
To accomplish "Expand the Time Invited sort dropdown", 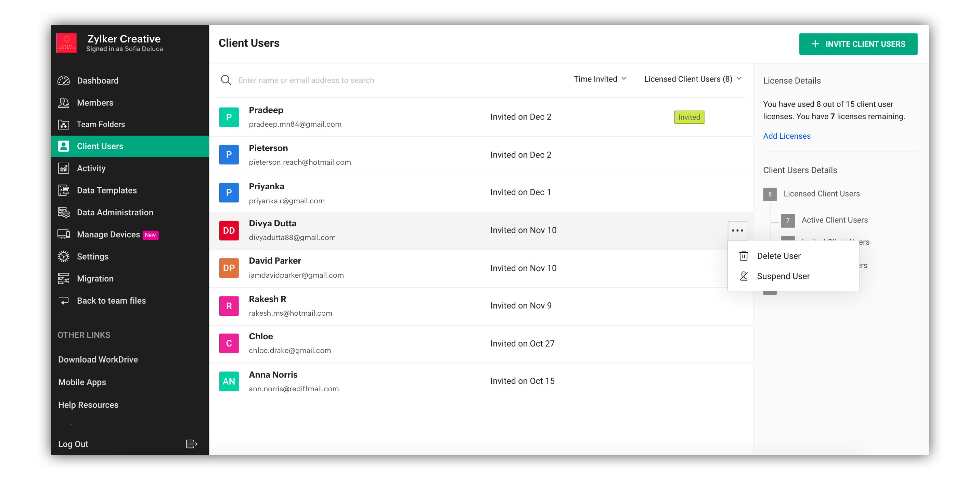I will pyautogui.click(x=599, y=79).
